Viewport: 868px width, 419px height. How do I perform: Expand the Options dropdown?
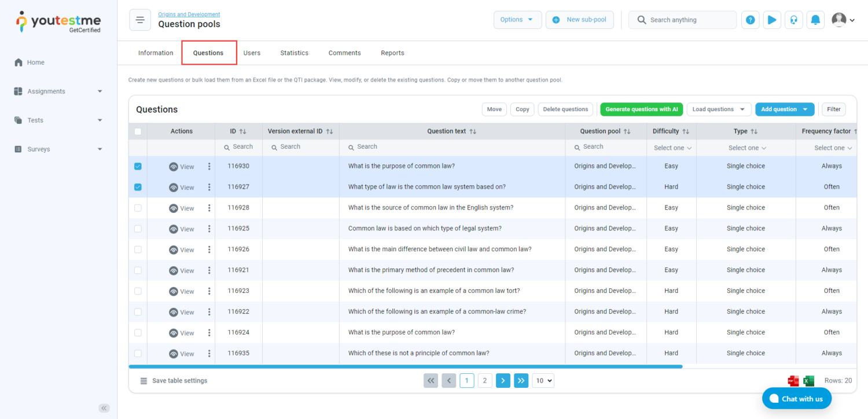tap(517, 20)
